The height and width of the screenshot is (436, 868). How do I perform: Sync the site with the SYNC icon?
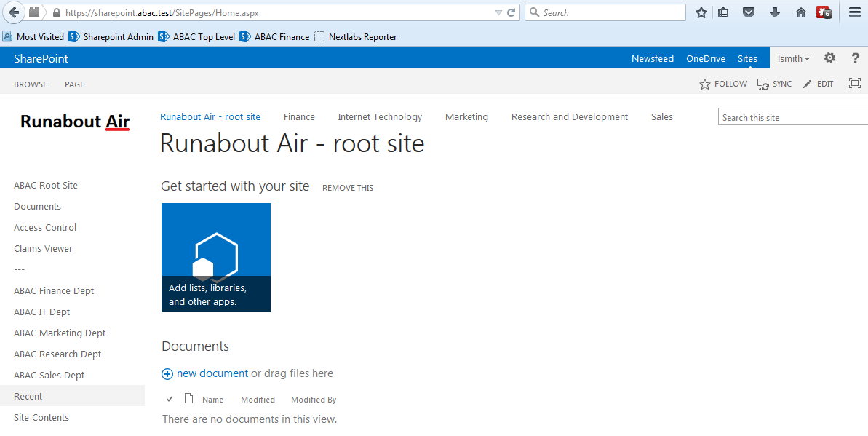click(774, 84)
